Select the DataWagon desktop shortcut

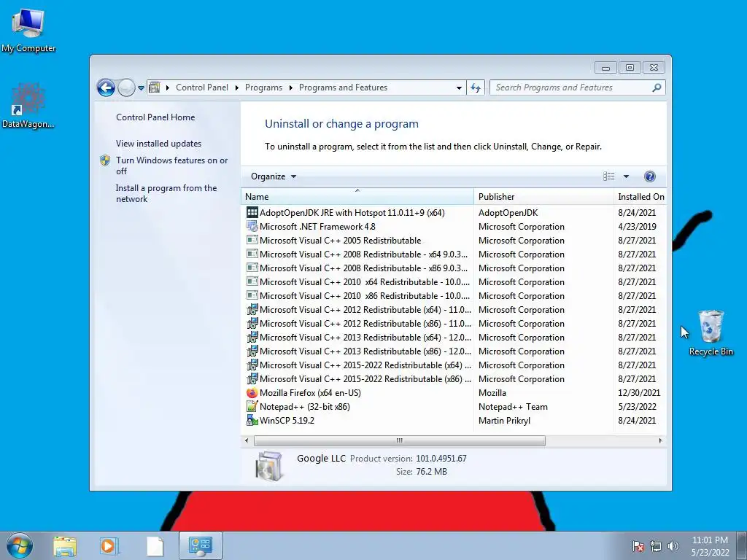tap(28, 106)
